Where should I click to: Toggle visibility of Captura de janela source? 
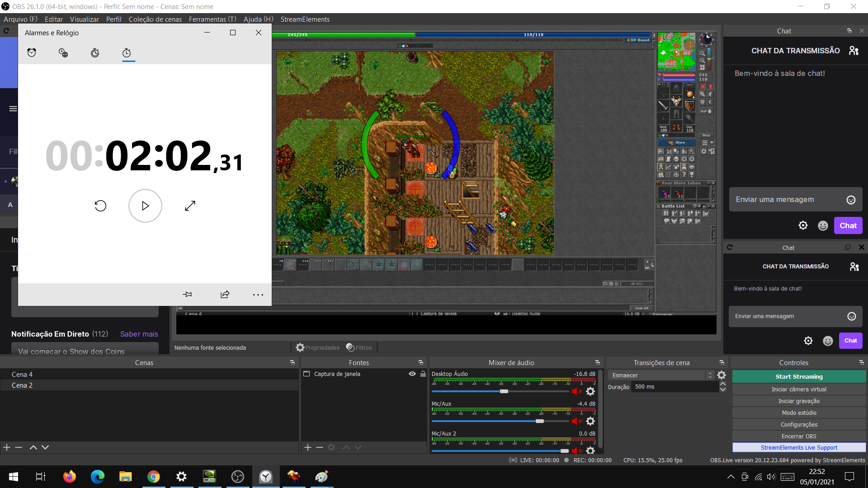tap(412, 374)
